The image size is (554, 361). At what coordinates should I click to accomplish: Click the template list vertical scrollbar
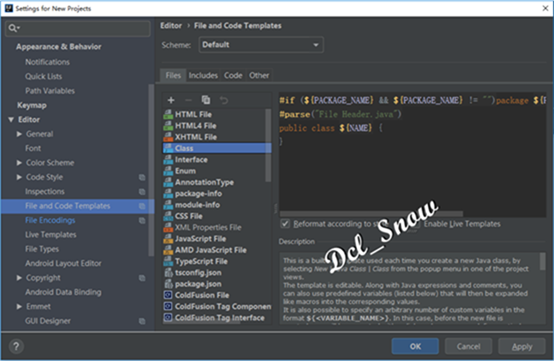coord(268,146)
